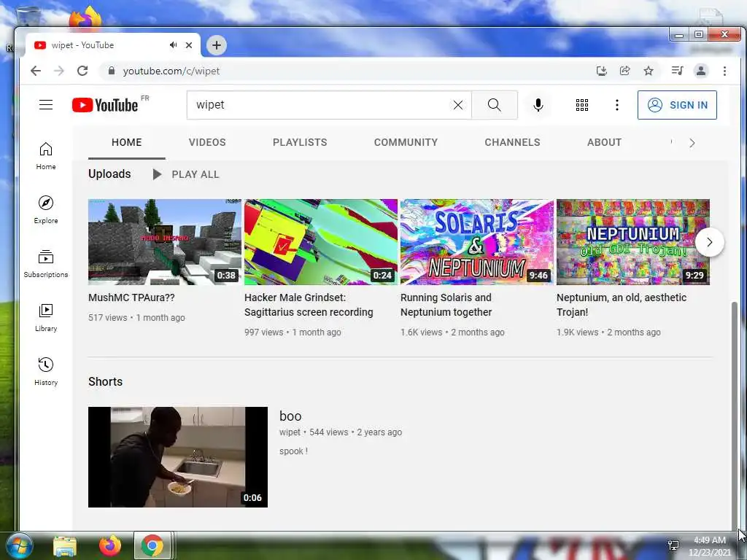The height and width of the screenshot is (560, 747).
Task: Open the boo short title
Action: [x=290, y=416]
